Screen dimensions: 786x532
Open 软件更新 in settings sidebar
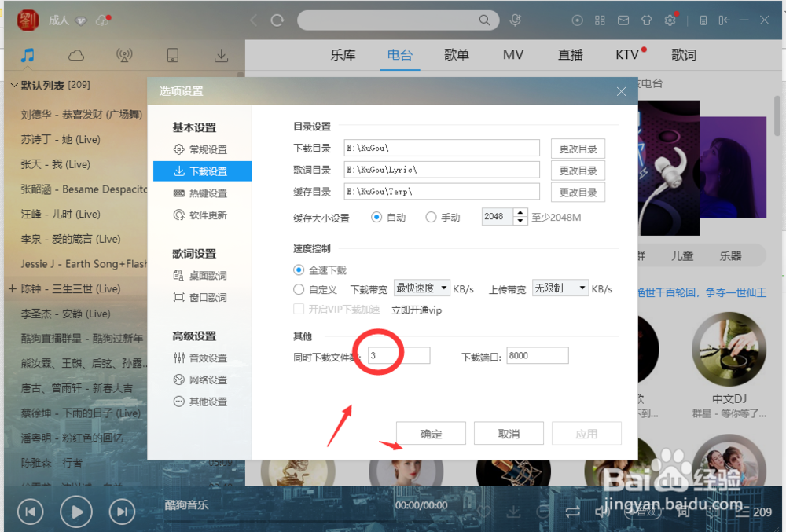(200, 215)
